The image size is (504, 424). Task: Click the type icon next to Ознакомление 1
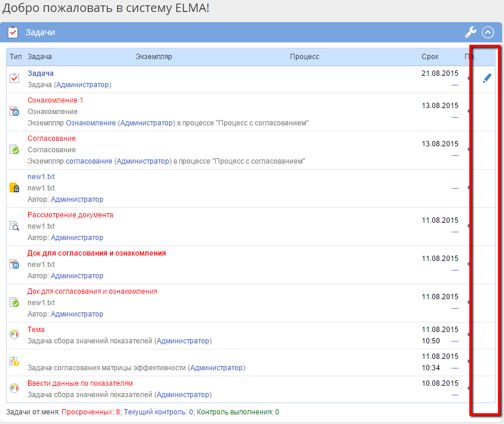tap(15, 111)
